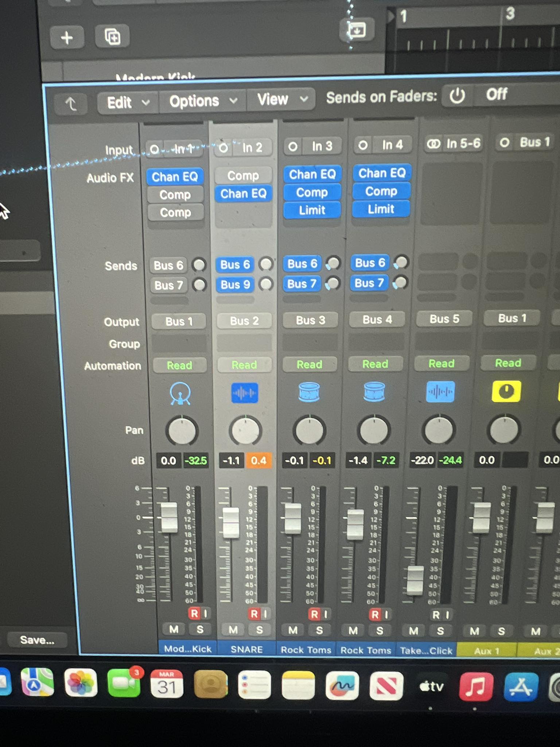The height and width of the screenshot is (747, 560).
Task: Open the News app in the Dock
Action: pos(386,686)
